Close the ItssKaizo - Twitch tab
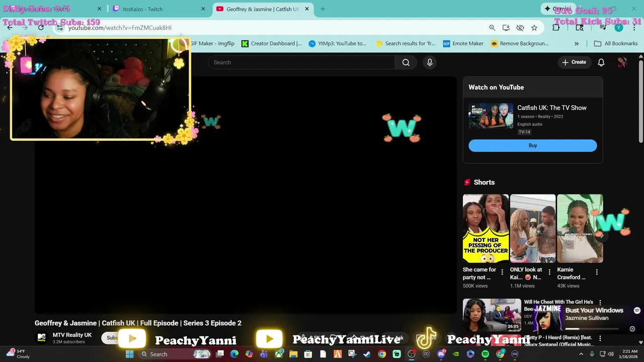This screenshot has height=362, width=644. click(203, 9)
